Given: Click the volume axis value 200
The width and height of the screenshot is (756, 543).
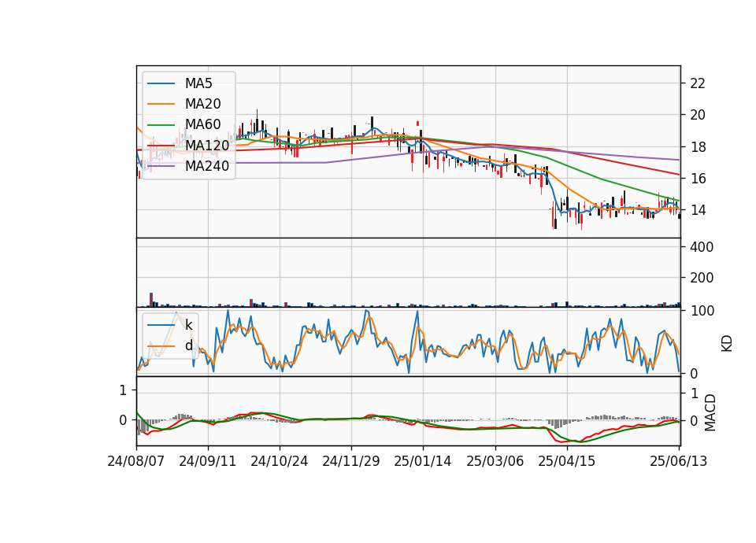Looking at the screenshot, I should click(702, 278).
